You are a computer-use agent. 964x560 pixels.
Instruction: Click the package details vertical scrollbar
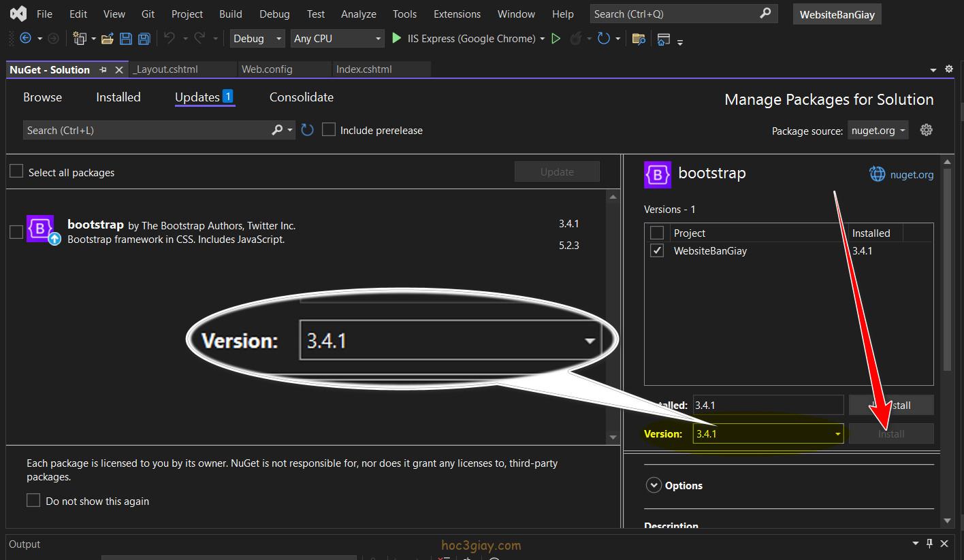pos(947,272)
